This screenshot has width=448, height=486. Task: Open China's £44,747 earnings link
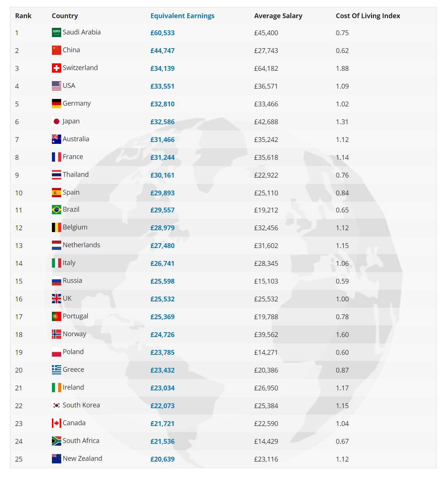(162, 51)
